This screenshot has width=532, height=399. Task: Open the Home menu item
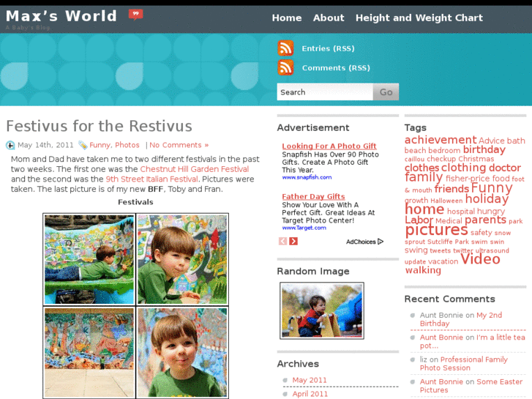287,18
